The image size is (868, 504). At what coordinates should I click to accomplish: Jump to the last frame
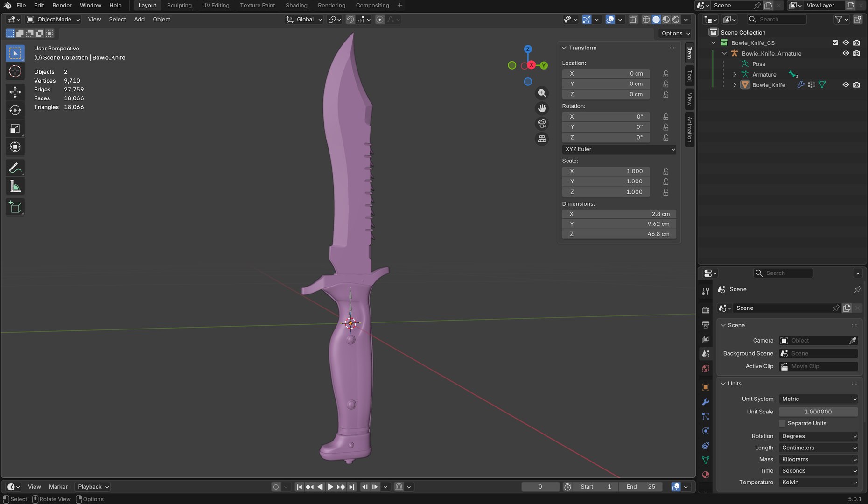(352, 487)
